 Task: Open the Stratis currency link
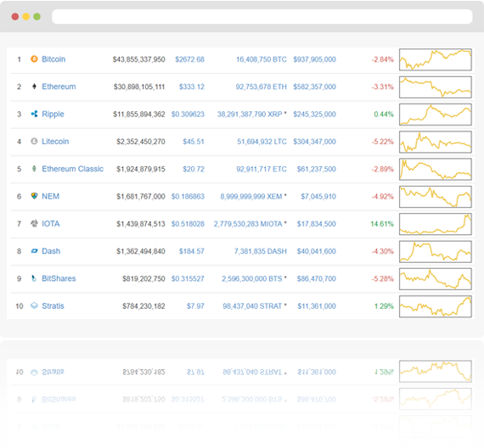[53, 306]
